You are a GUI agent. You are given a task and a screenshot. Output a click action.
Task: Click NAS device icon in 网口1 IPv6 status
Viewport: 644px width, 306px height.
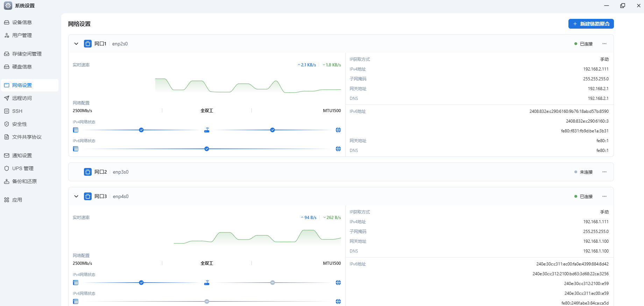tap(76, 149)
